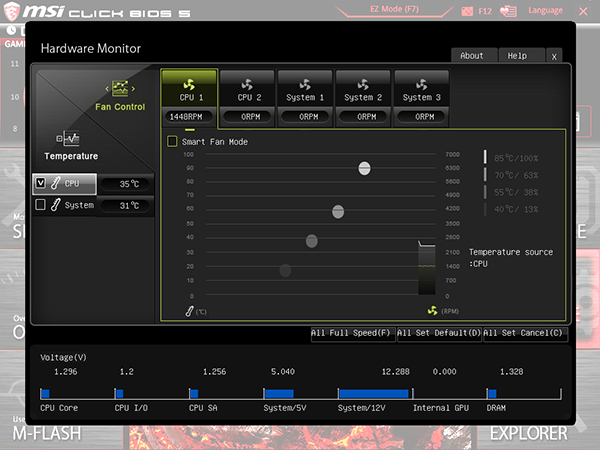The height and width of the screenshot is (450, 600).
Task: Click the System thermometer icon
Action: click(55, 205)
